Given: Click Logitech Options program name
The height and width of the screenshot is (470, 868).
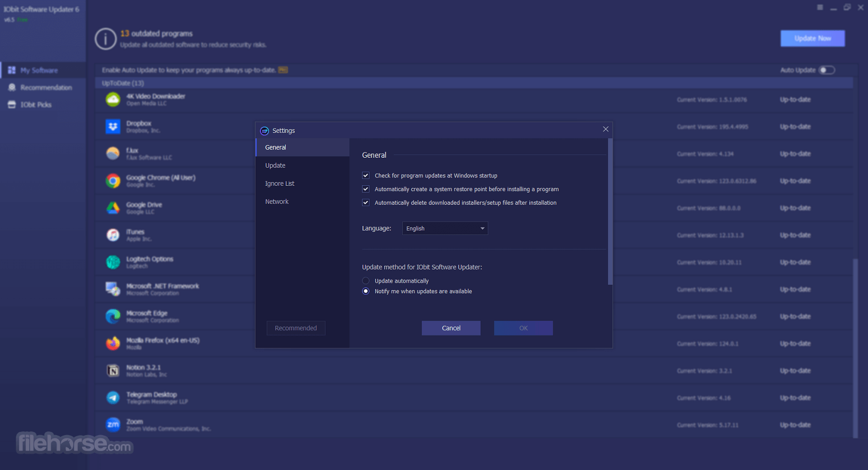Looking at the screenshot, I should click(x=150, y=259).
